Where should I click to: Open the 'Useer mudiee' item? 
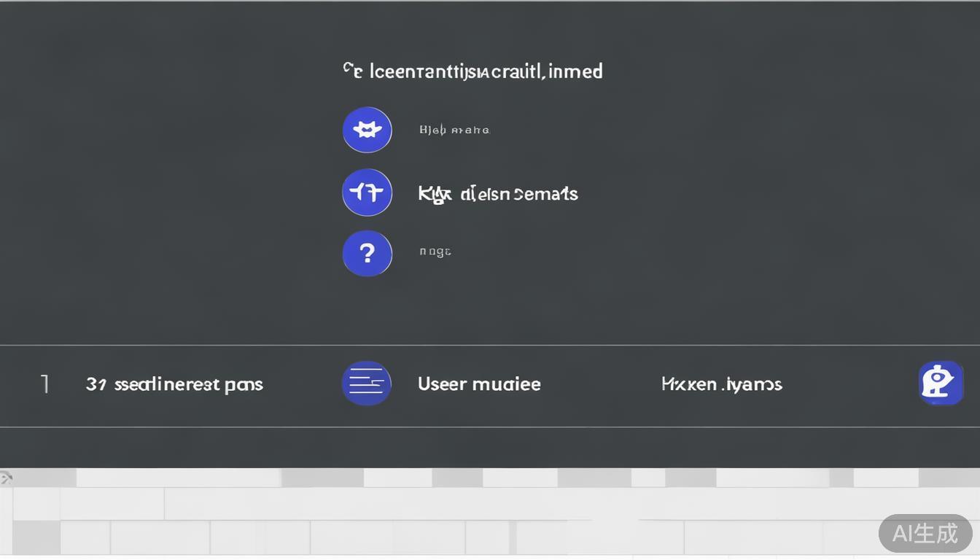coord(479,384)
